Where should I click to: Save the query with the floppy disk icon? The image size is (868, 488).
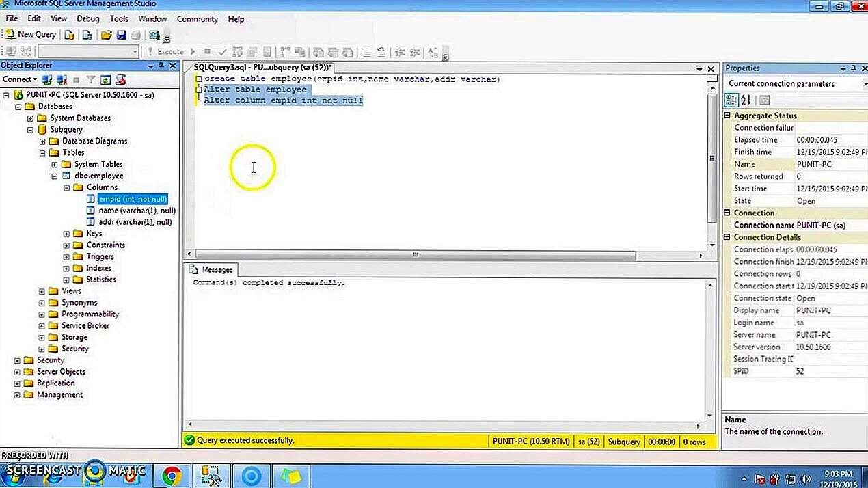121,35
